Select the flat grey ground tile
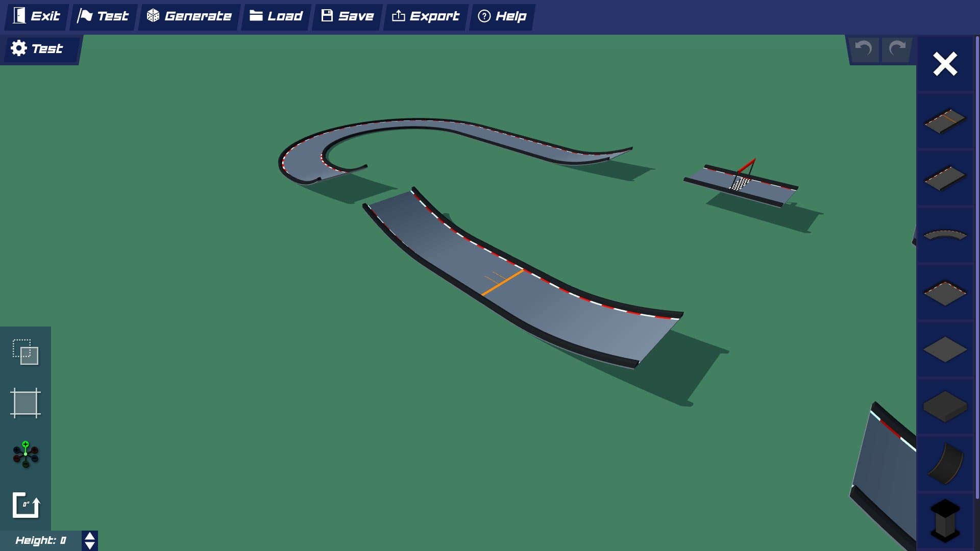This screenshot has width=980, height=551. point(945,349)
